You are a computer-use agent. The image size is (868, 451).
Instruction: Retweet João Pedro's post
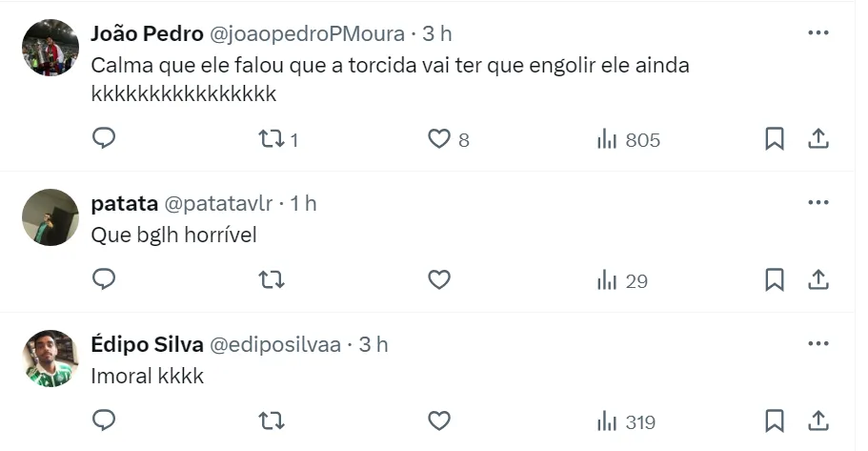click(x=272, y=139)
